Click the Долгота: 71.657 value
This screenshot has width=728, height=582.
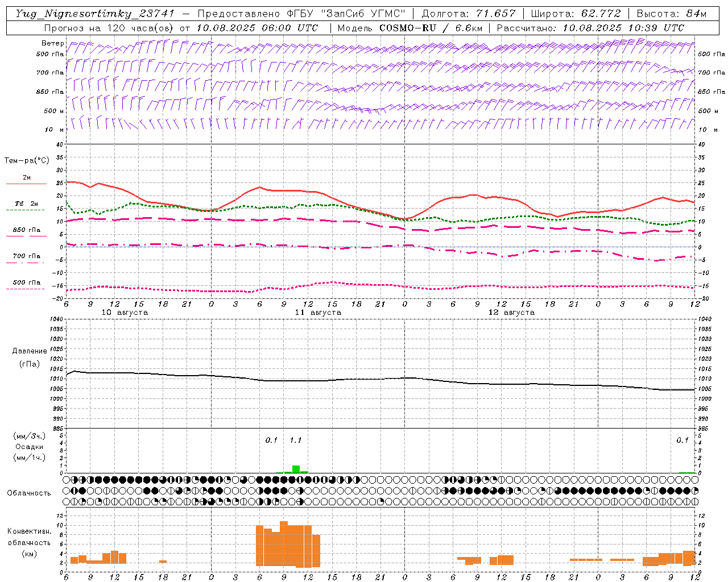[469, 14]
